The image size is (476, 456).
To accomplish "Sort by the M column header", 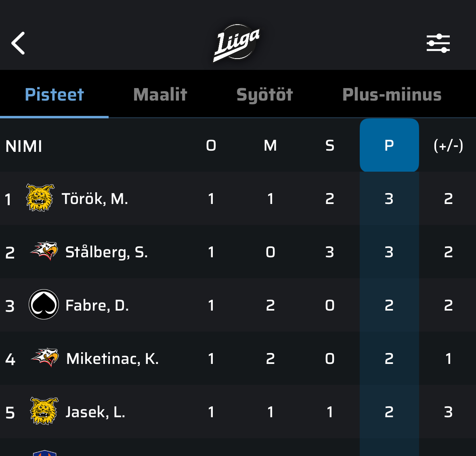I will [270, 145].
